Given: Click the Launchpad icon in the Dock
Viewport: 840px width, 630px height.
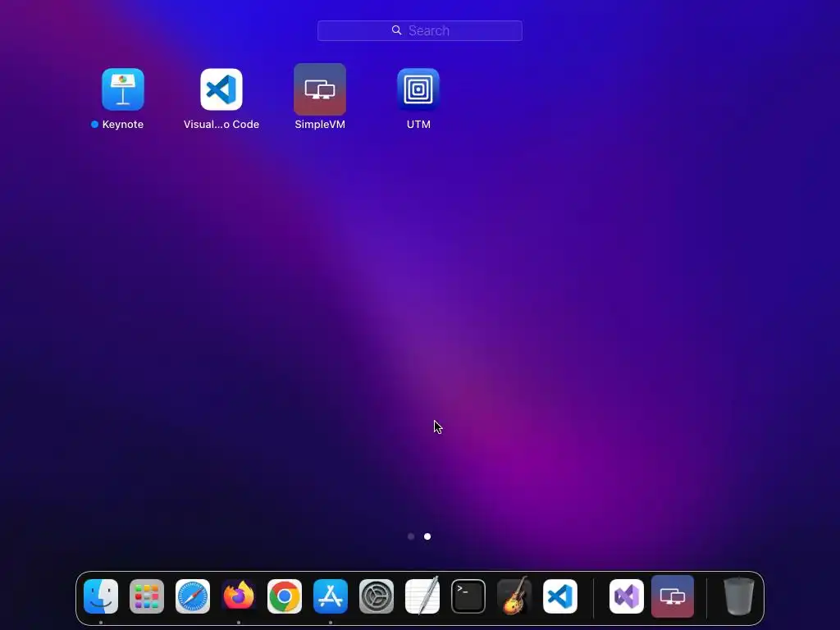Looking at the screenshot, I should [147, 596].
